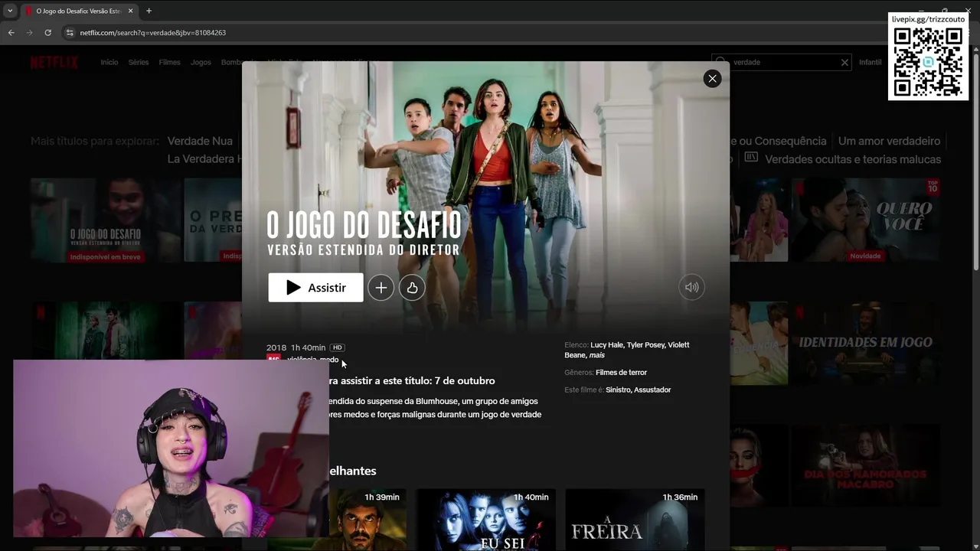Open the A Freira similar title card
This screenshot has width=980, height=551.
635,520
